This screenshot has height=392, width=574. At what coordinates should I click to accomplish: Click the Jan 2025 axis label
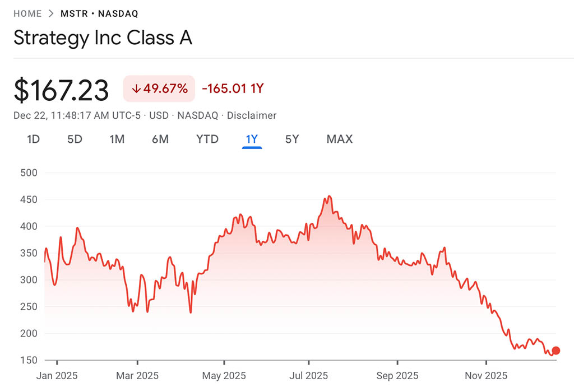pos(57,375)
